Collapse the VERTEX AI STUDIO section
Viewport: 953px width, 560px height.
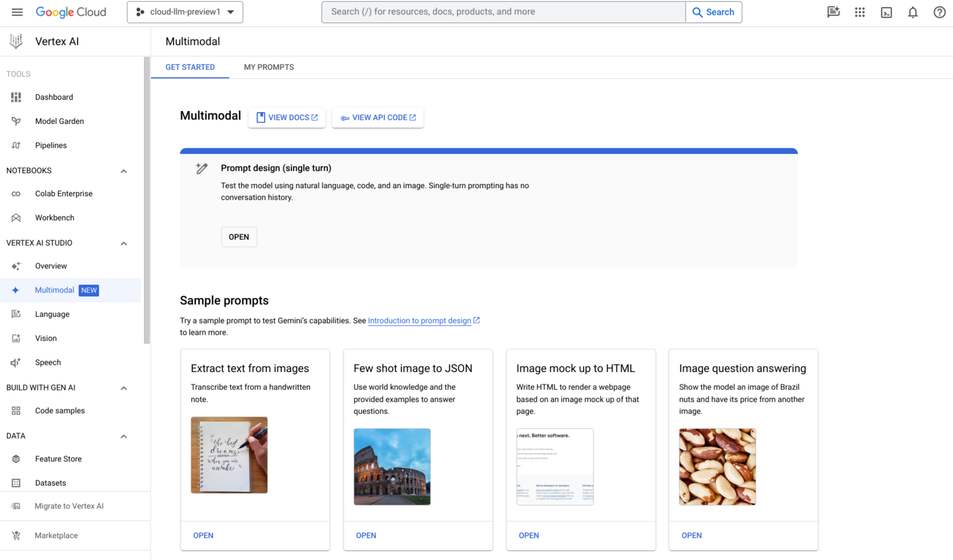coord(123,243)
